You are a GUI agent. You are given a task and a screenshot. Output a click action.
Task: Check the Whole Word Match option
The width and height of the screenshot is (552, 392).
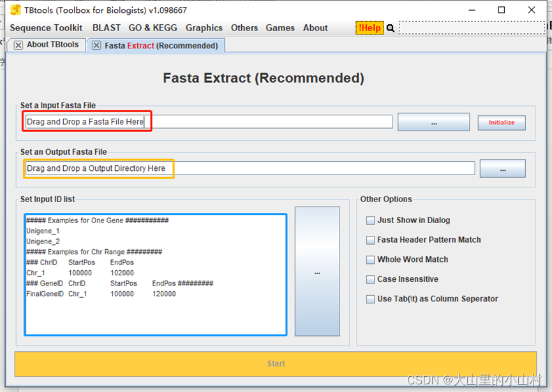[x=370, y=260]
